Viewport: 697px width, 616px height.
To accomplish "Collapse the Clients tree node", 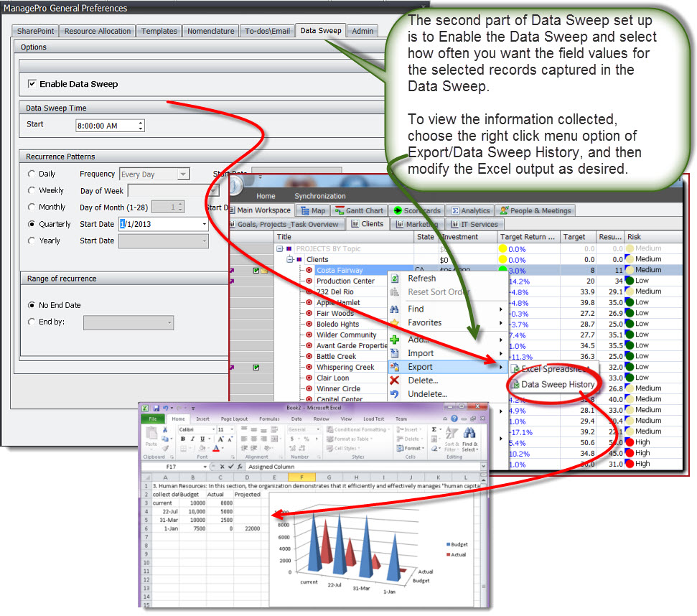I will (290, 260).
